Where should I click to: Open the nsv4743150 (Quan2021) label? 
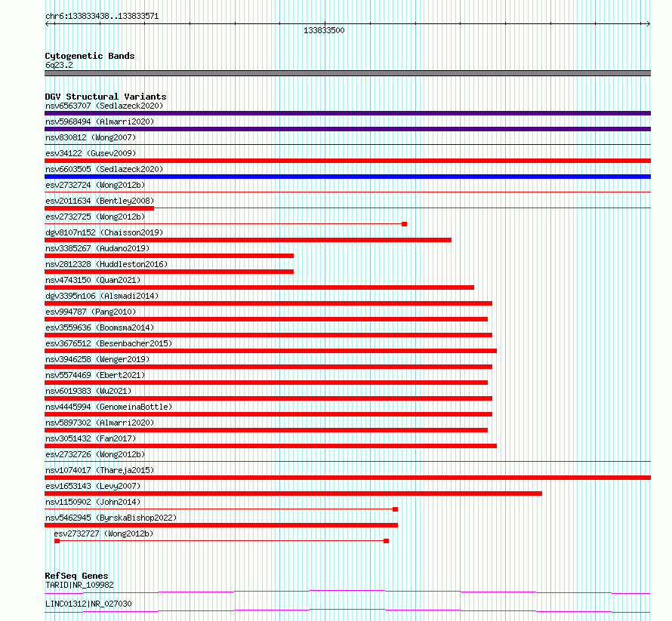point(93,280)
